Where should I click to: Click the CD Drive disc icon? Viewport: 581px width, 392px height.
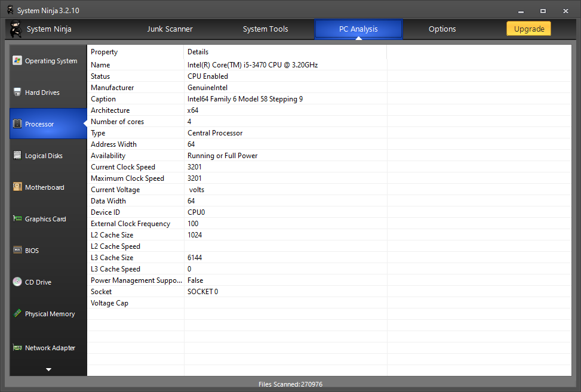pyautogui.click(x=17, y=282)
